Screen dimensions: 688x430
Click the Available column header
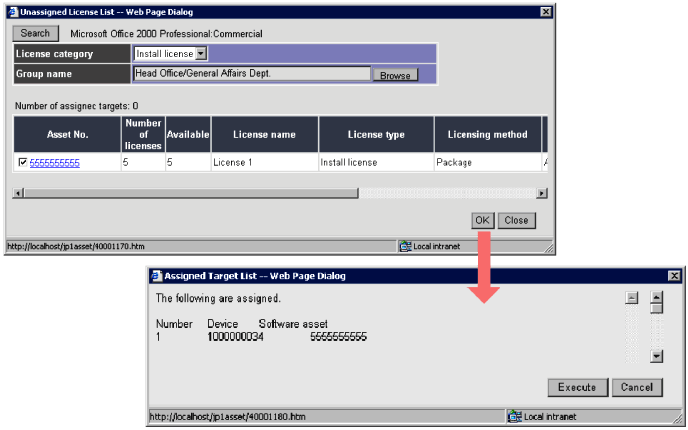[x=188, y=134]
